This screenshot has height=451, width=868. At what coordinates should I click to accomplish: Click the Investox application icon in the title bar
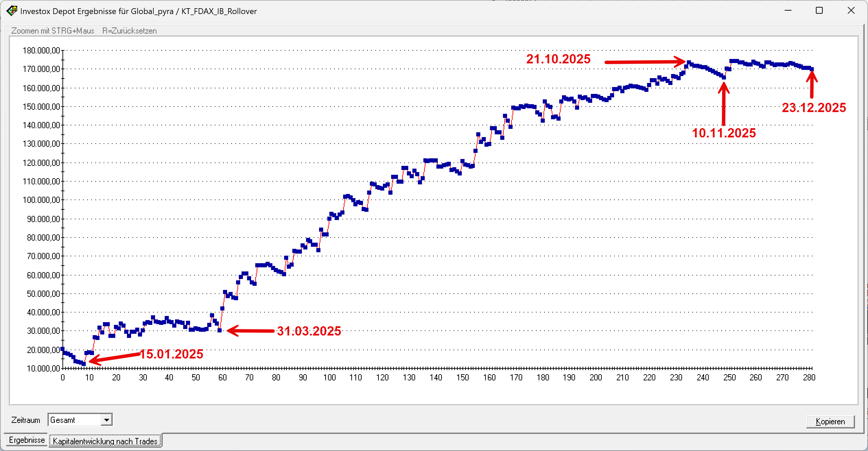[x=11, y=11]
